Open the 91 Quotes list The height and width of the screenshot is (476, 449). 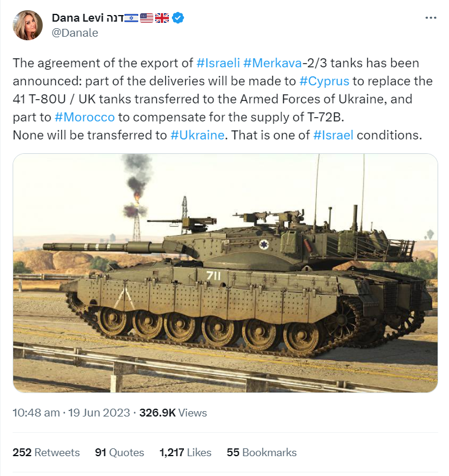coord(120,453)
